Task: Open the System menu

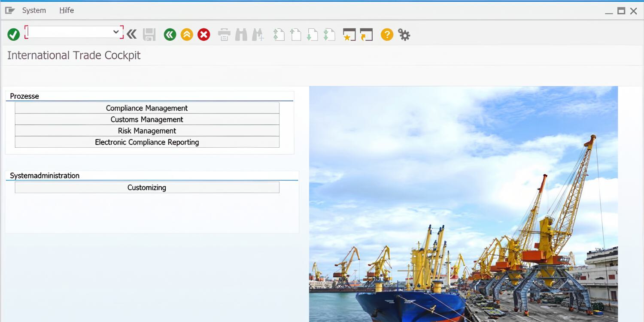Action: point(34,10)
